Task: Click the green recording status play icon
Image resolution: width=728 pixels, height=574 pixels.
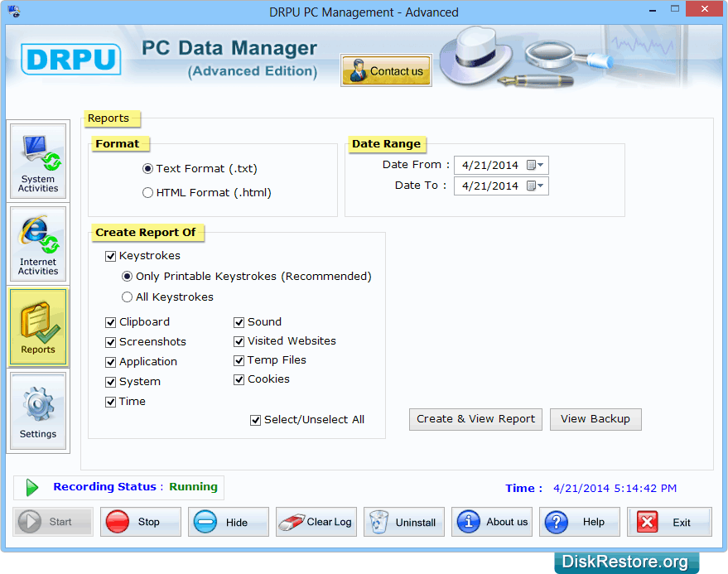Action: pos(32,488)
